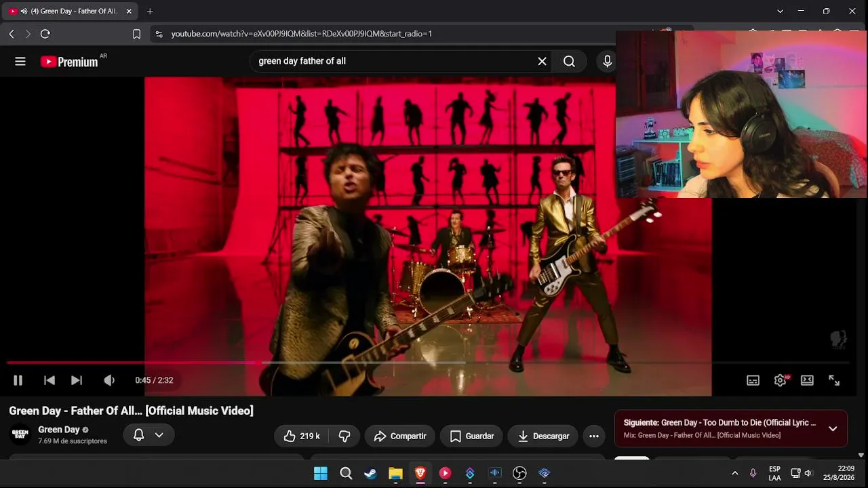Focus the youtube.com address bar URL
The height and width of the screenshot is (488, 868).
pyautogui.click(x=302, y=34)
